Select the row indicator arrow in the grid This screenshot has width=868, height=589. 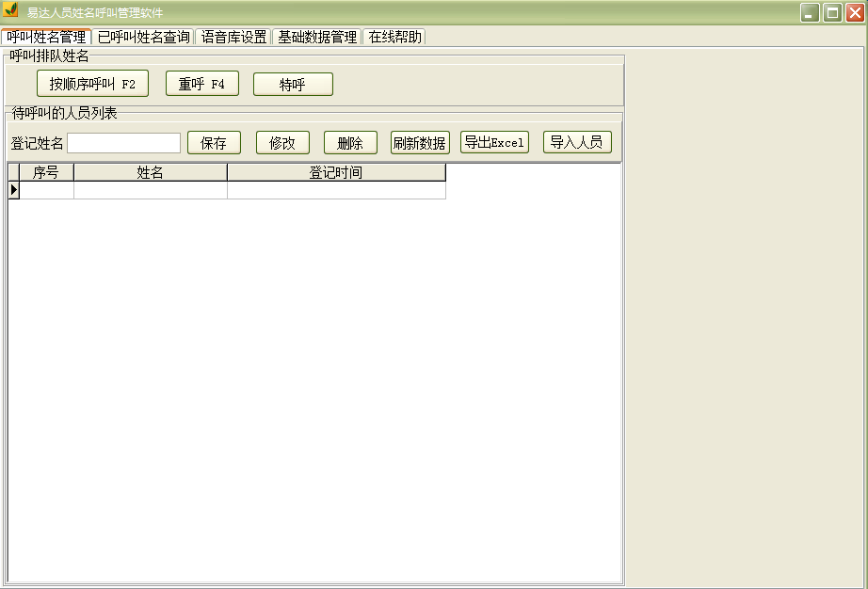[12, 190]
